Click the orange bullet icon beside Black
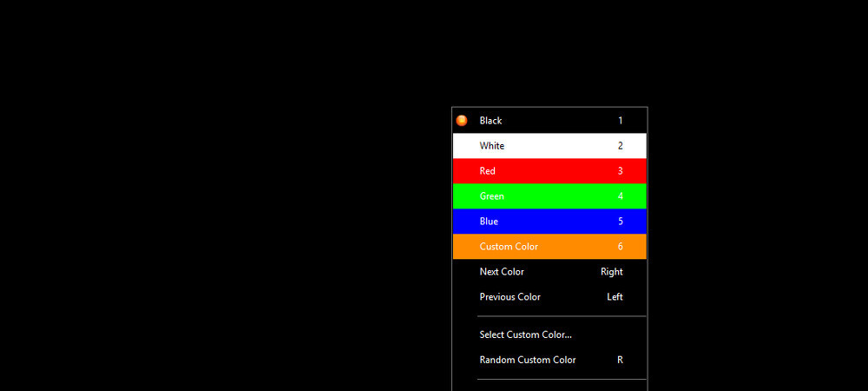868x391 pixels. click(x=462, y=121)
